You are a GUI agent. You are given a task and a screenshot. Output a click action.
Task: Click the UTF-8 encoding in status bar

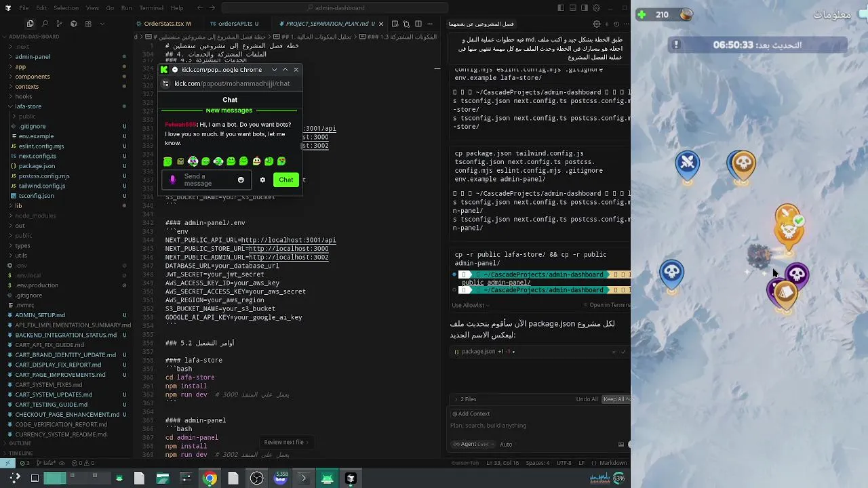click(x=564, y=463)
